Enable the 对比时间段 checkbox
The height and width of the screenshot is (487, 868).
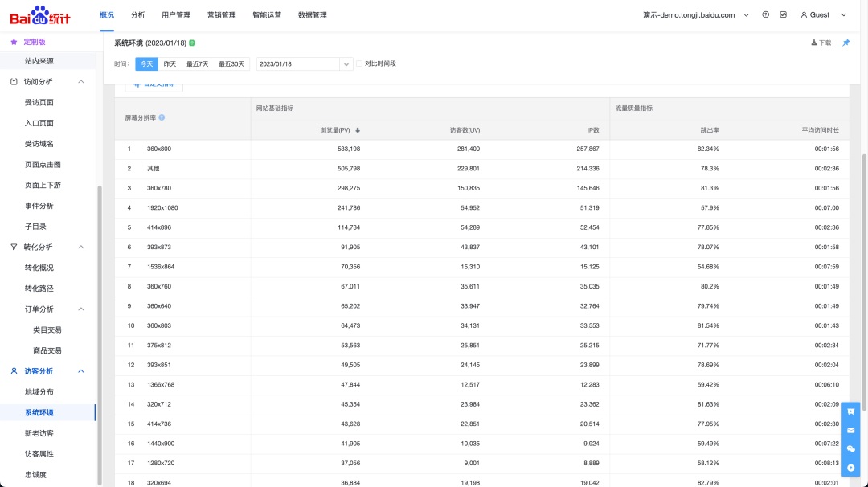point(360,63)
